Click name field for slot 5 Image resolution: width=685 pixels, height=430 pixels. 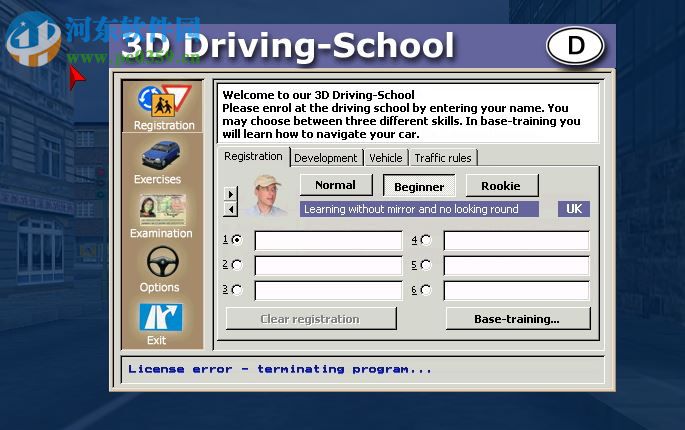point(517,266)
